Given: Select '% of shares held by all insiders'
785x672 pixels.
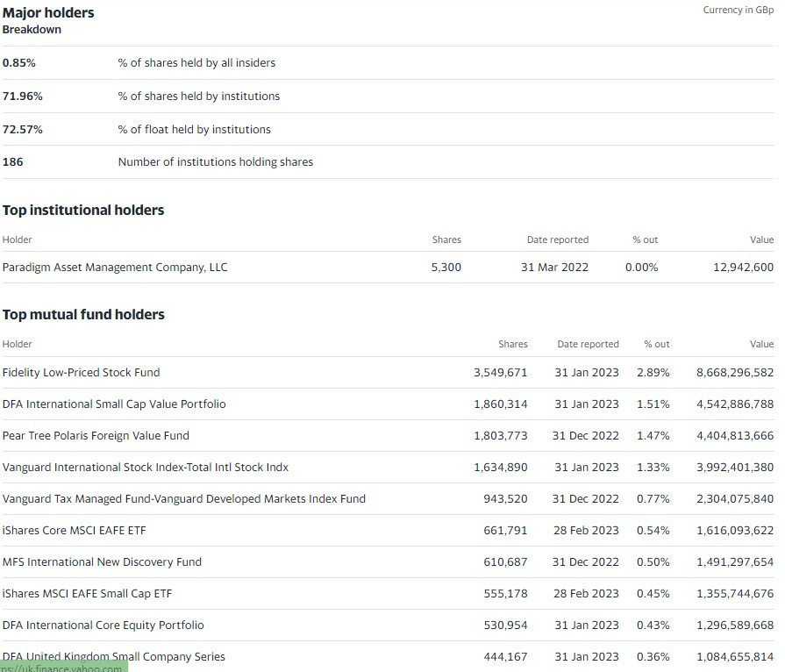Looking at the screenshot, I should point(196,63).
